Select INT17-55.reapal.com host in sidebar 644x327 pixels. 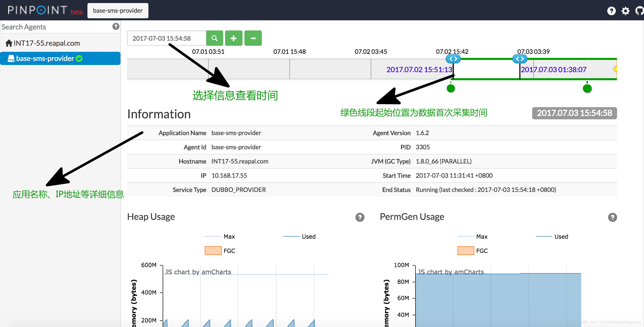tap(42, 43)
